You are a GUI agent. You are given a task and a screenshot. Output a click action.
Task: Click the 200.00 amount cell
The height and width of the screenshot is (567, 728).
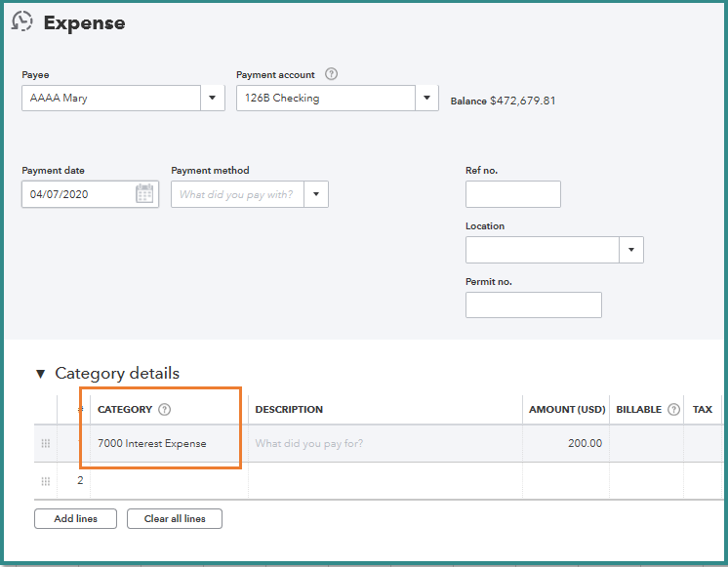[565, 444]
